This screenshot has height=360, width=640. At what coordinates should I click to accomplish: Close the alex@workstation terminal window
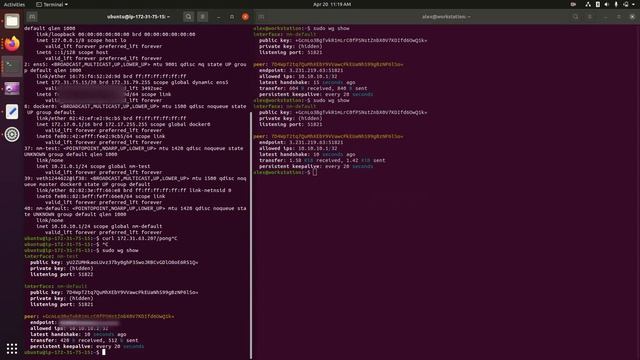pyautogui.click(x=632, y=17)
